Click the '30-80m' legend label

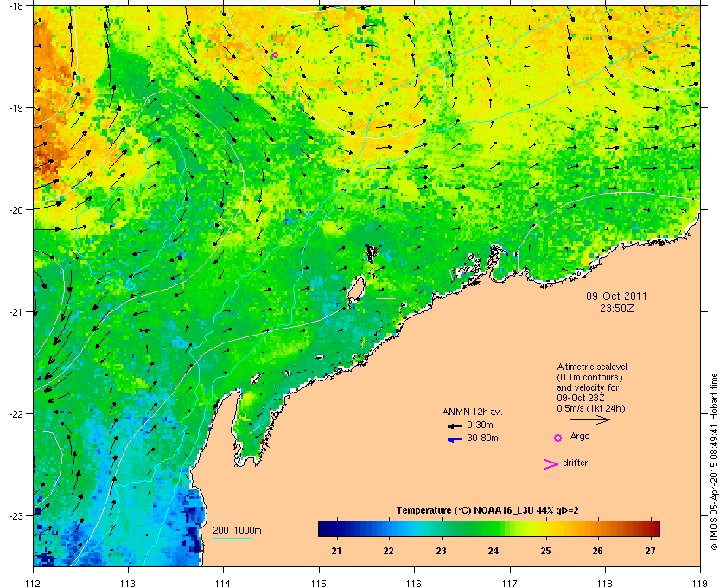pos(482,438)
